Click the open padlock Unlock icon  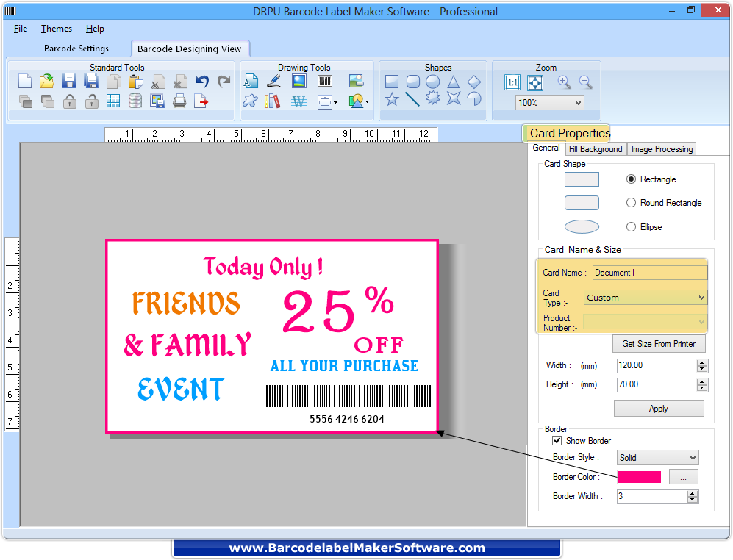(92, 101)
